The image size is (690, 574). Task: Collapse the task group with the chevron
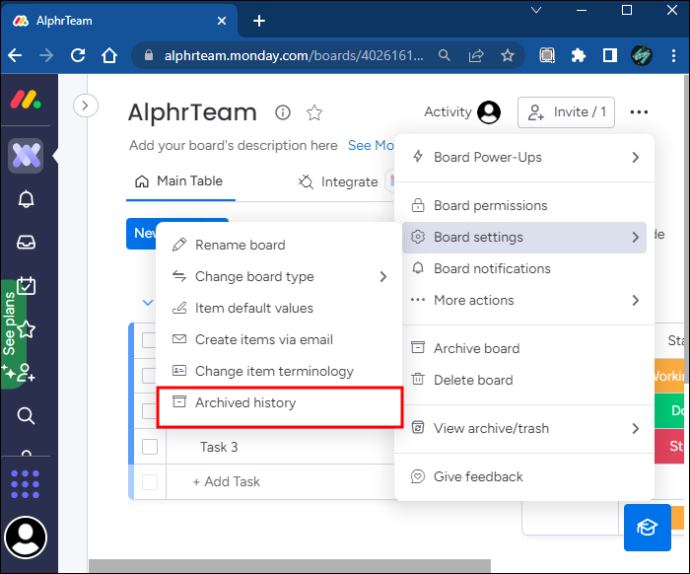point(148,303)
